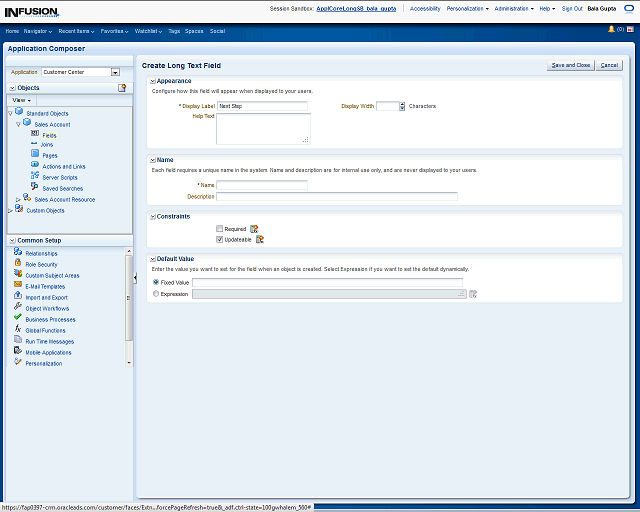
Task: Expand the Sales Account Resource tree node
Action: point(18,199)
